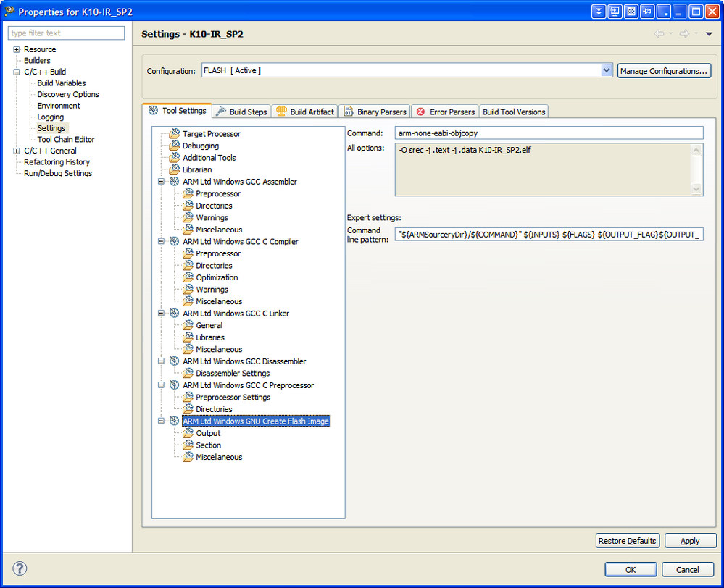Collapse the C/C++ Build tree node
This screenshot has width=724, height=588.
coord(17,72)
